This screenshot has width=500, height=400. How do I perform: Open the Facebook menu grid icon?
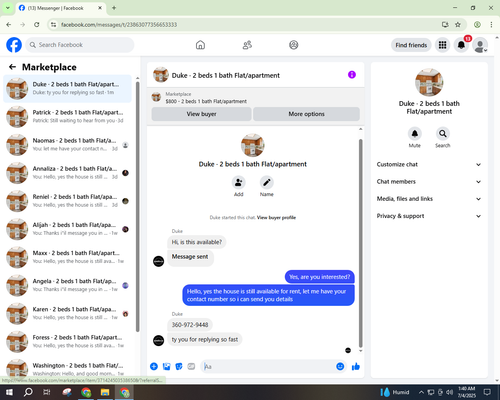442,45
